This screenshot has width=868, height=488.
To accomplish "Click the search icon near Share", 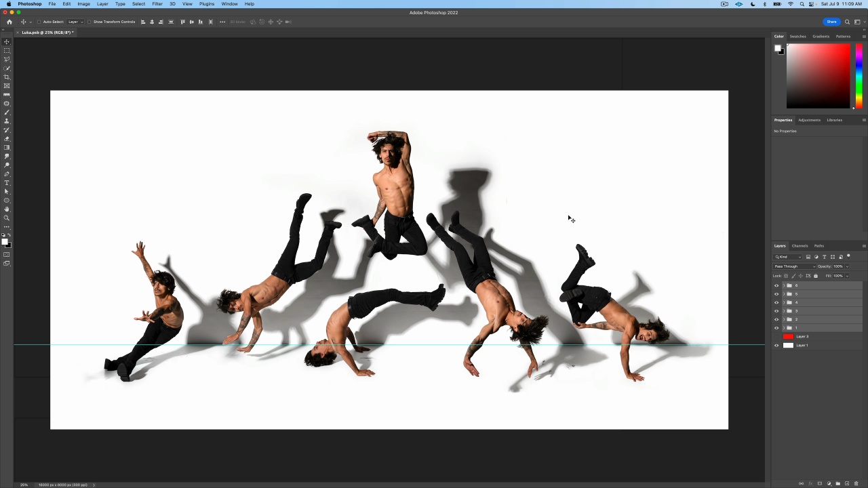I will pos(847,22).
